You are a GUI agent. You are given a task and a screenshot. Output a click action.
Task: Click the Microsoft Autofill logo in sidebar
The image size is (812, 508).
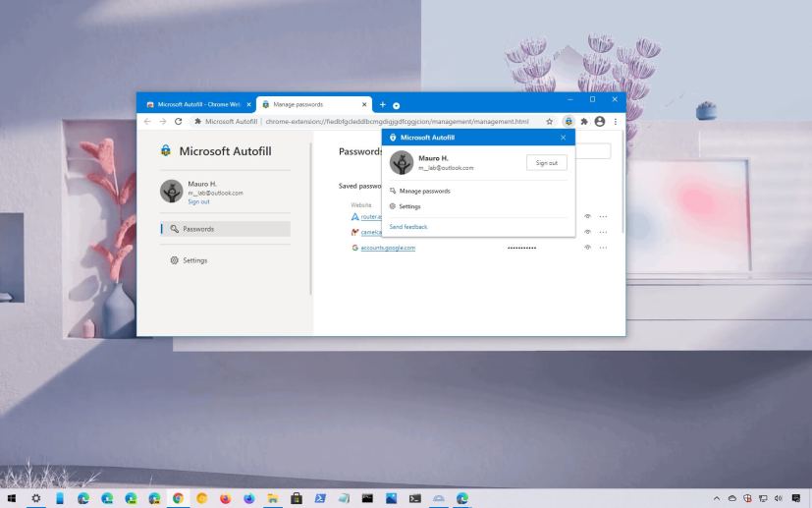(166, 151)
